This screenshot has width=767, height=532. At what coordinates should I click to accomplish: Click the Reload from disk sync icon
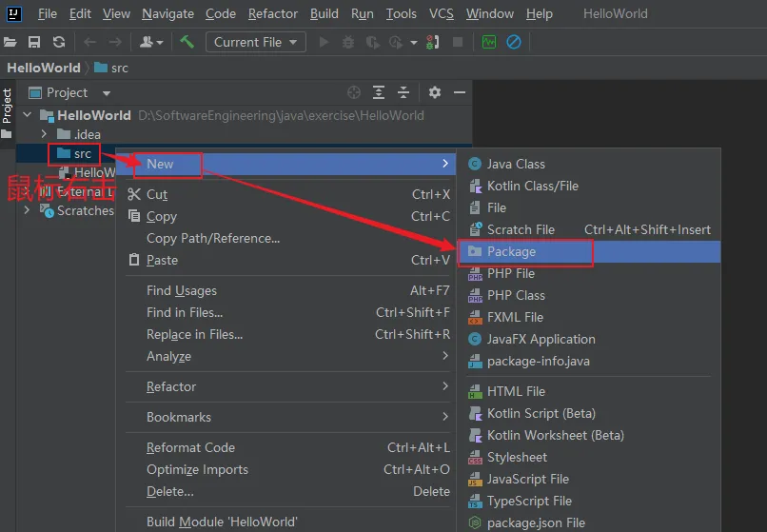[59, 42]
